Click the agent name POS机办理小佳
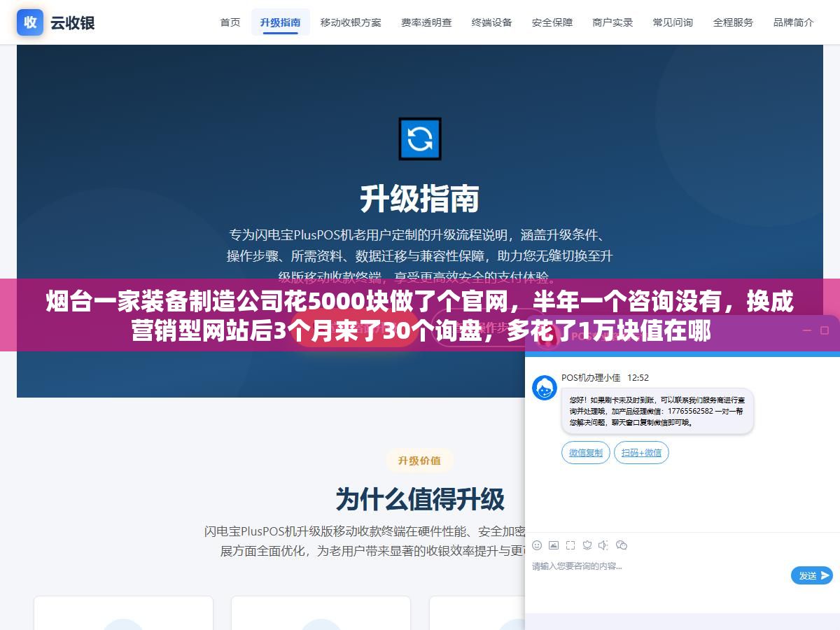This screenshot has width=840, height=630. pyautogui.click(x=591, y=377)
